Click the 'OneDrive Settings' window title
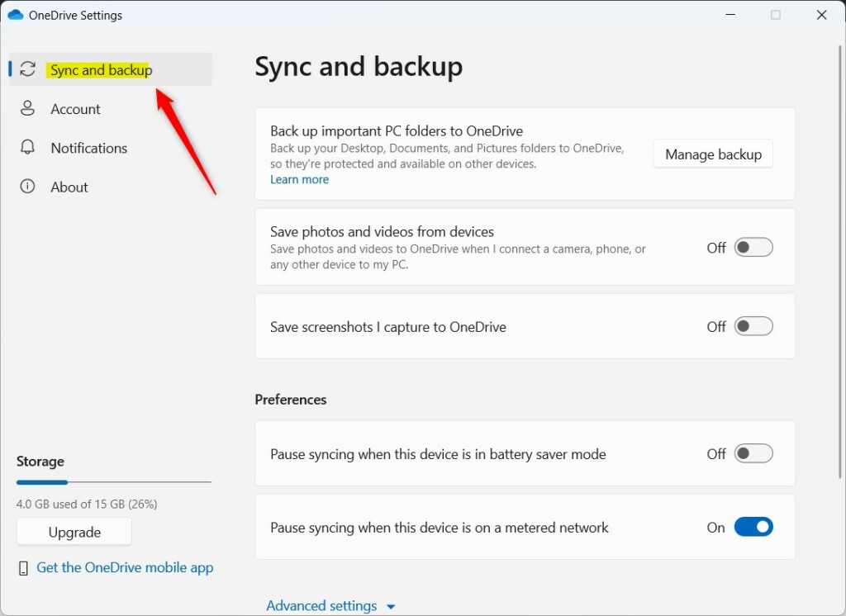 (75, 15)
